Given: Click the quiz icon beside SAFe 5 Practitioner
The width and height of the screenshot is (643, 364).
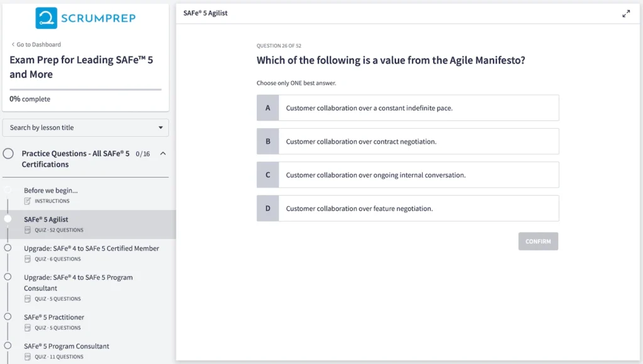Looking at the screenshot, I should [26, 328].
